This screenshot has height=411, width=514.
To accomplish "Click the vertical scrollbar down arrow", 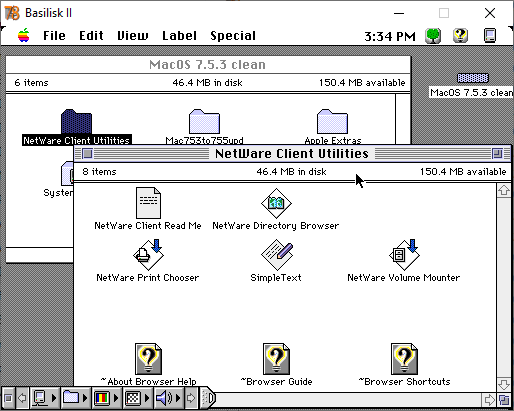I will click(x=504, y=385).
